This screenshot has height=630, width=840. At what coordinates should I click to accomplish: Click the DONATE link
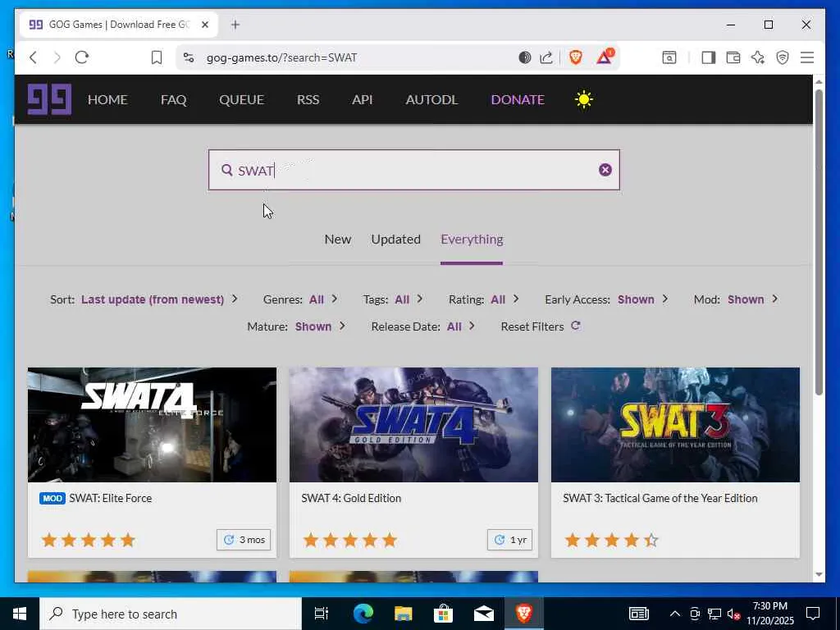pos(518,99)
